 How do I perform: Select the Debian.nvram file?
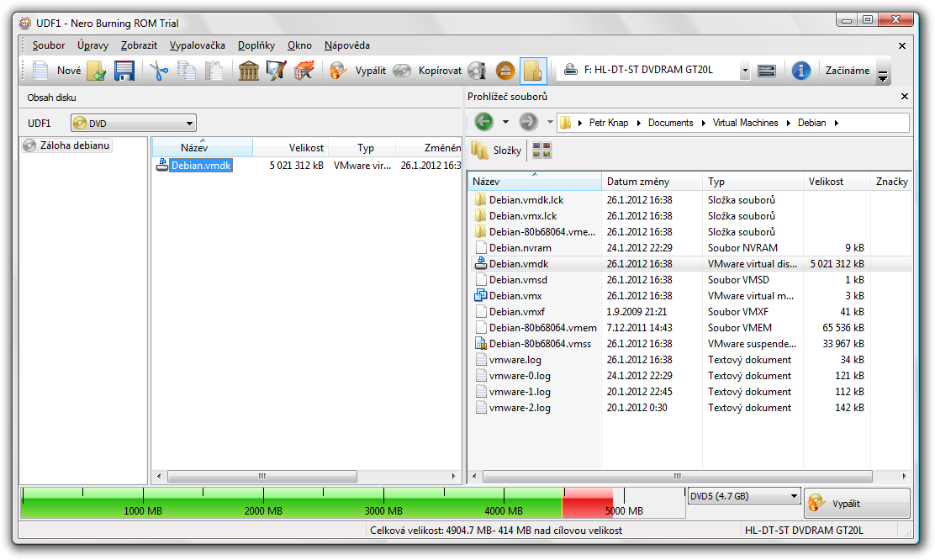pyautogui.click(x=520, y=247)
